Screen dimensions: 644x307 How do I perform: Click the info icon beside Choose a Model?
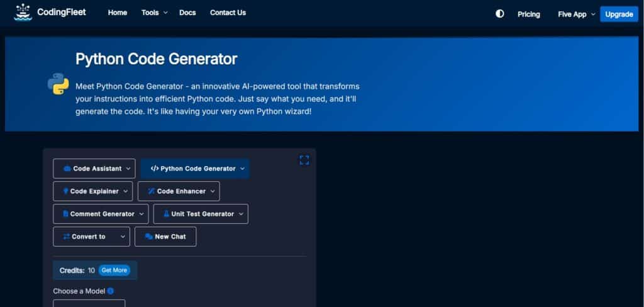[x=111, y=291]
